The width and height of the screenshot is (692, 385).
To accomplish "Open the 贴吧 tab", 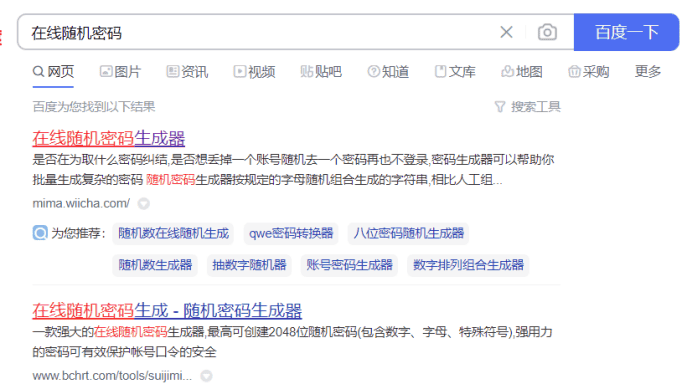I will 321,72.
